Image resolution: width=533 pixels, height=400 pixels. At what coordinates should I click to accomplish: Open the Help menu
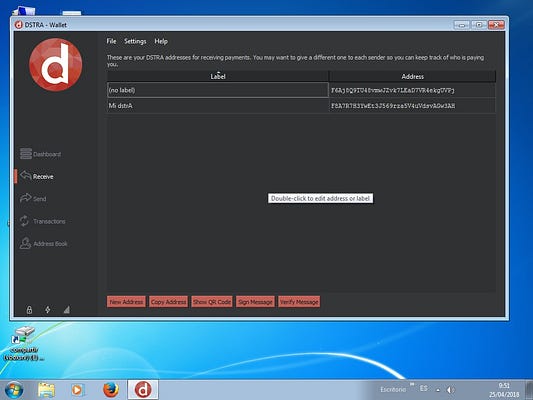pos(161,41)
